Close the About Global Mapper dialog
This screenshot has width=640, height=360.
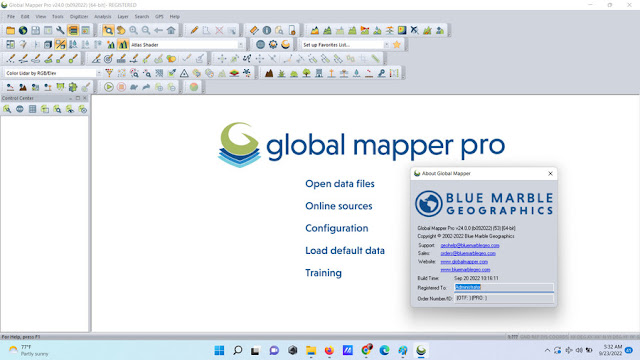point(550,173)
